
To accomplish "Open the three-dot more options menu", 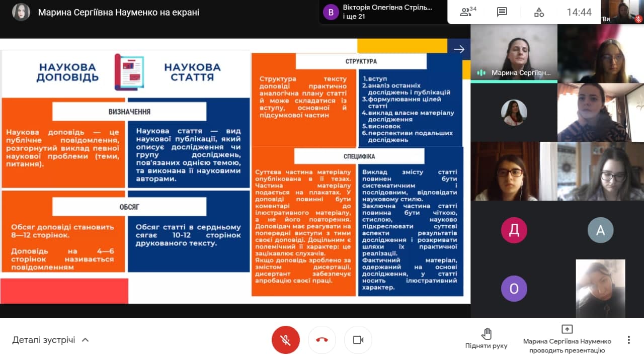I will (x=628, y=340).
